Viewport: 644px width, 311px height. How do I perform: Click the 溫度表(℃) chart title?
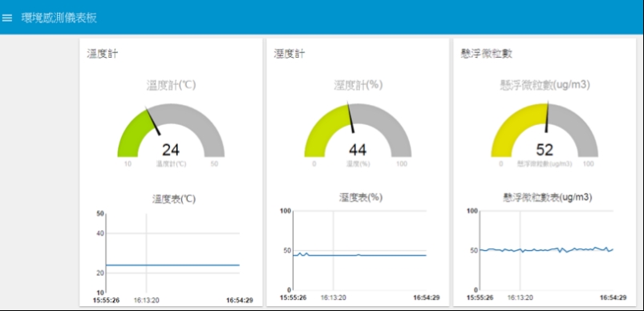click(x=174, y=200)
